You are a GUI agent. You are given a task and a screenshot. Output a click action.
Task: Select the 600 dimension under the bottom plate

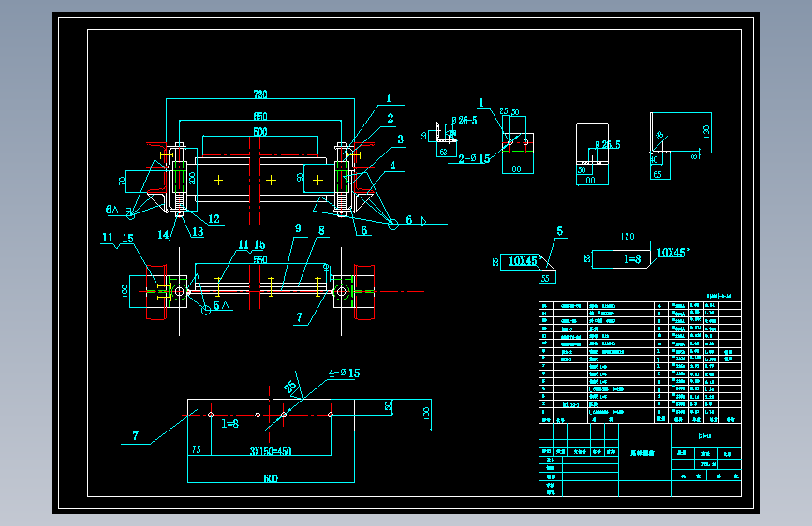click(271, 478)
